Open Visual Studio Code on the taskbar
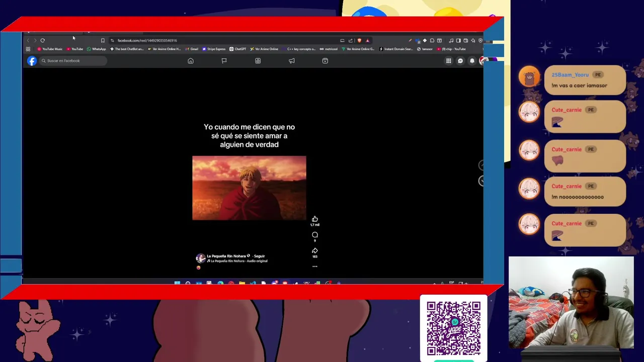 click(253, 283)
